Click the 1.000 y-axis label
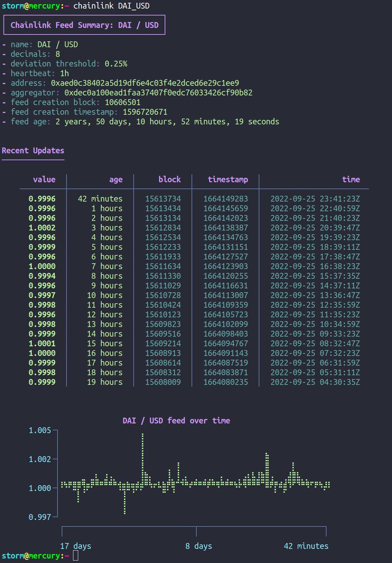This screenshot has height=563, width=392. (x=40, y=488)
